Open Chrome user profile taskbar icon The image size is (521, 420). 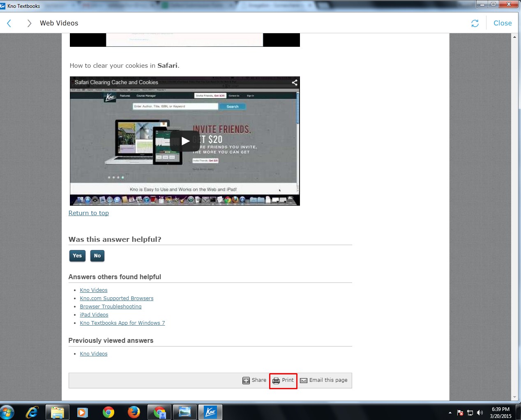point(159,412)
